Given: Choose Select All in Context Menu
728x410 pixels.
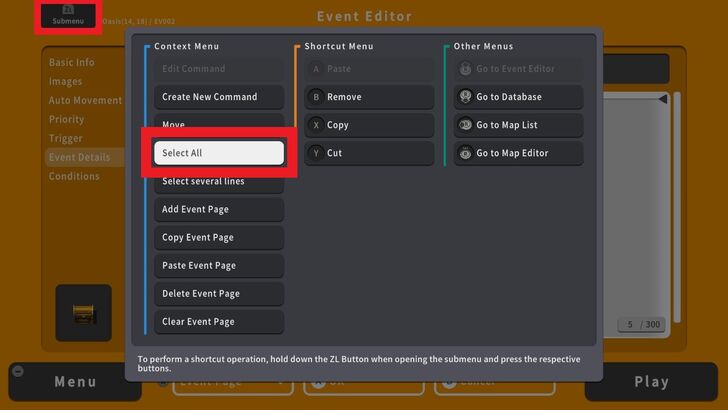Looking at the screenshot, I should click(219, 153).
